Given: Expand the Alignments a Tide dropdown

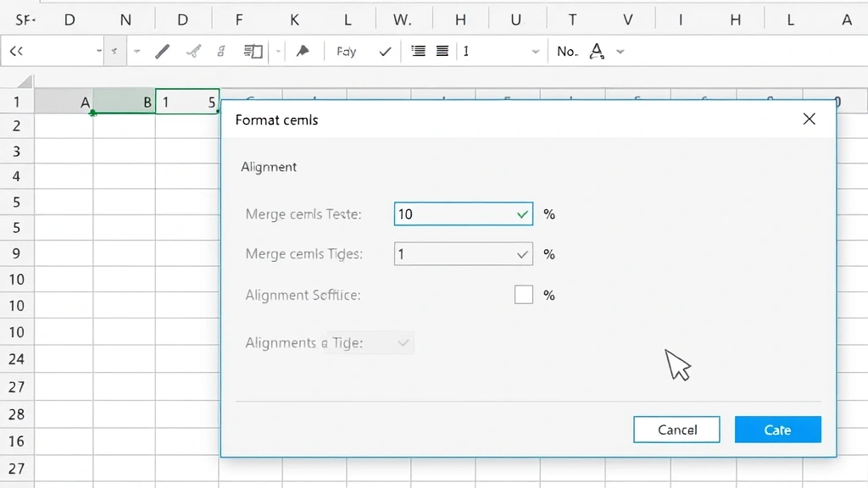Looking at the screenshot, I should [x=403, y=342].
